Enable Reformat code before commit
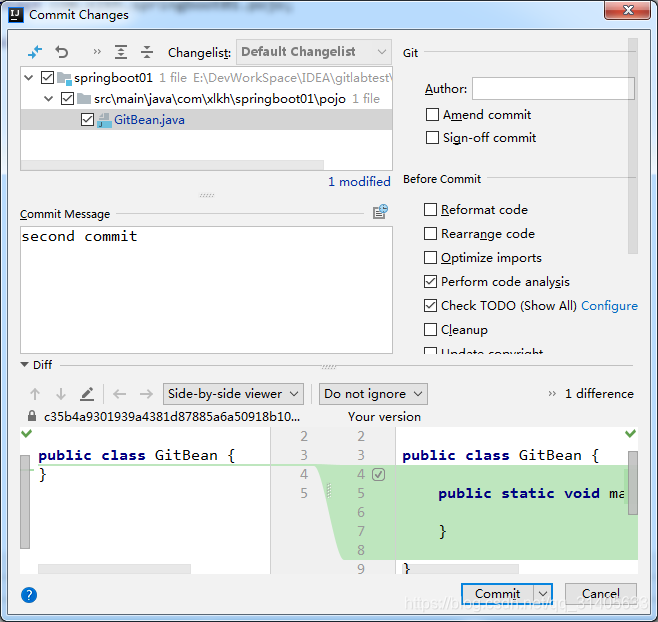658x622 pixels. (431, 209)
